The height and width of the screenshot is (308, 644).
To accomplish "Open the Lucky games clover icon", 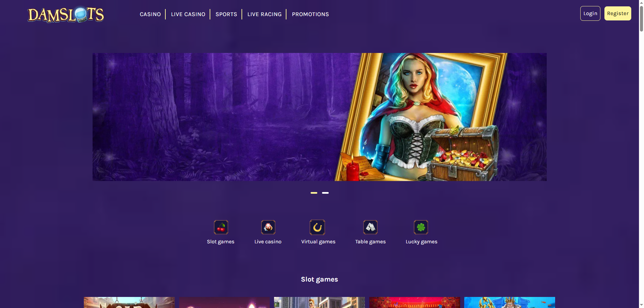I will pos(421,227).
